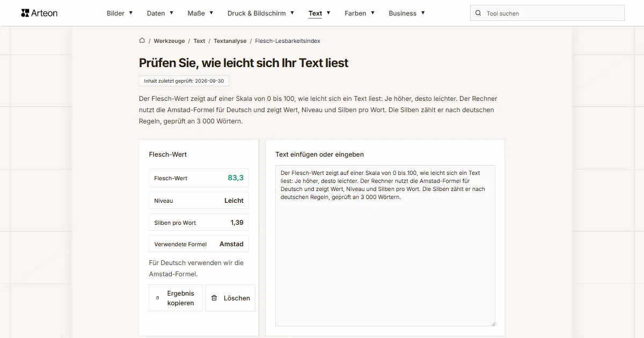Click the page heading Prüfen Sie
644x338 pixels.
(244, 63)
